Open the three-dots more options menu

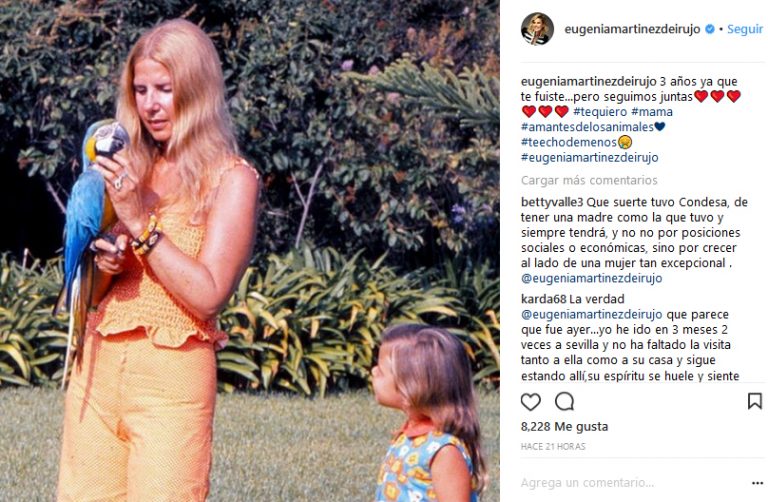point(757,483)
